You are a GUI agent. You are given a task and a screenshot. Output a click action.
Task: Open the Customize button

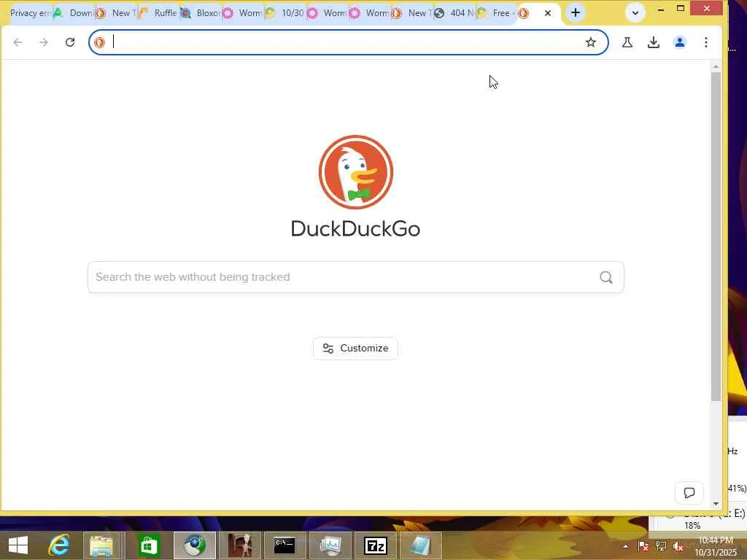[x=355, y=348]
